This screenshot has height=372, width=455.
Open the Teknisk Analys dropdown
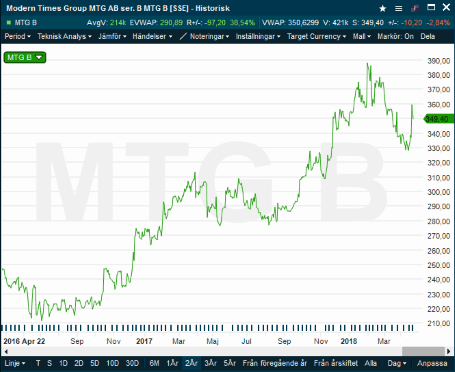tap(64, 36)
